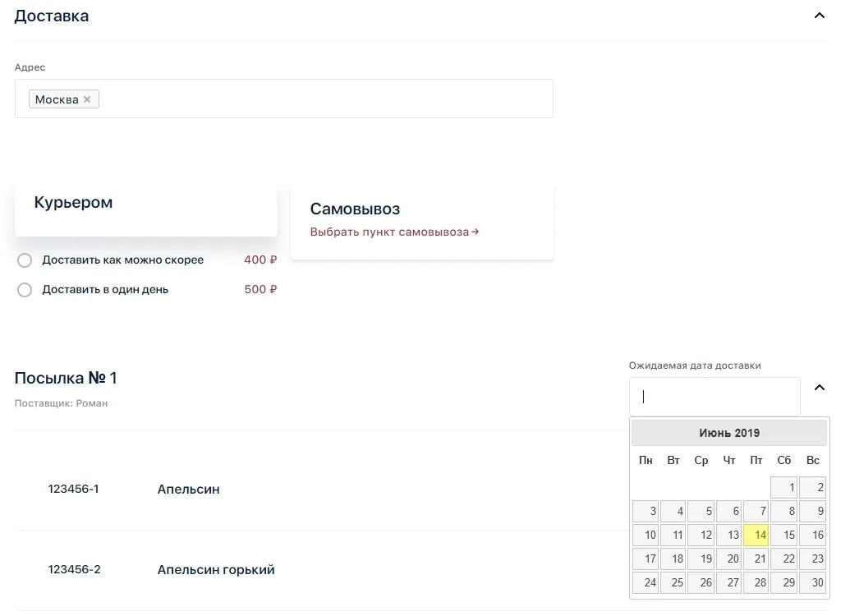Viewport: 850px width, 616px height.
Task: Focus the Адрес input field
Action: (283, 99)
